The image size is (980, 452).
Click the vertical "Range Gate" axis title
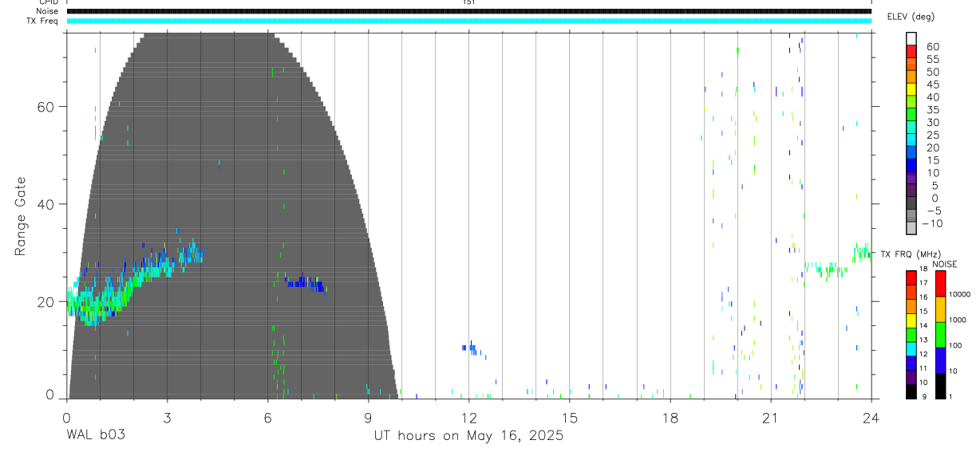21,215
